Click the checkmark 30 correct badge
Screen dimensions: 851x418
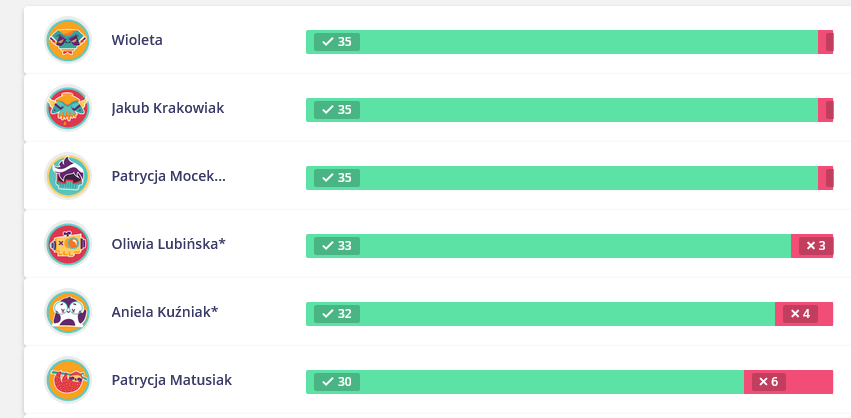pos(336,382)
